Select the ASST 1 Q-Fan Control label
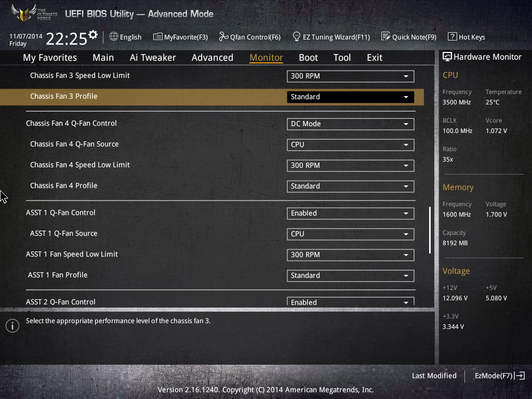Viewport: 532px width, 399px height. point(60,212)
